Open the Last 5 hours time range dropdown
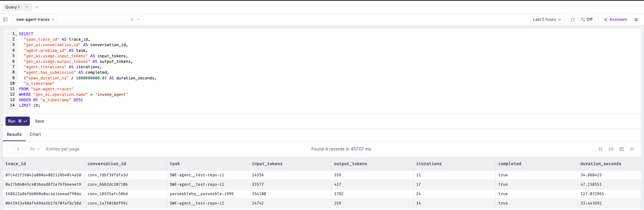Screen dimensions: 644x210 click(547, 19)
